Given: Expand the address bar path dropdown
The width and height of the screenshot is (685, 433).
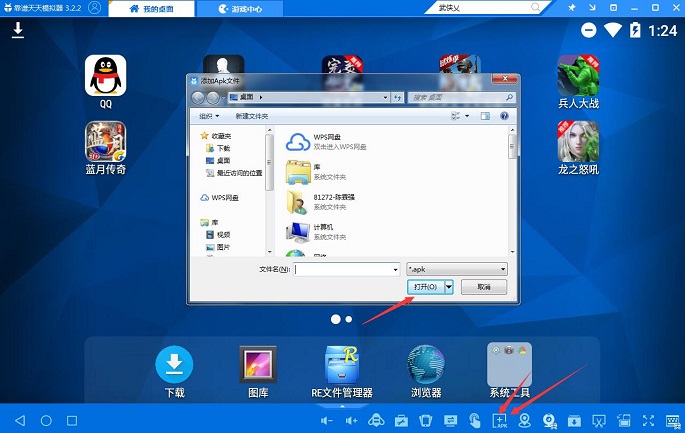Looking at the screenshot, I should tap(385, 97).
